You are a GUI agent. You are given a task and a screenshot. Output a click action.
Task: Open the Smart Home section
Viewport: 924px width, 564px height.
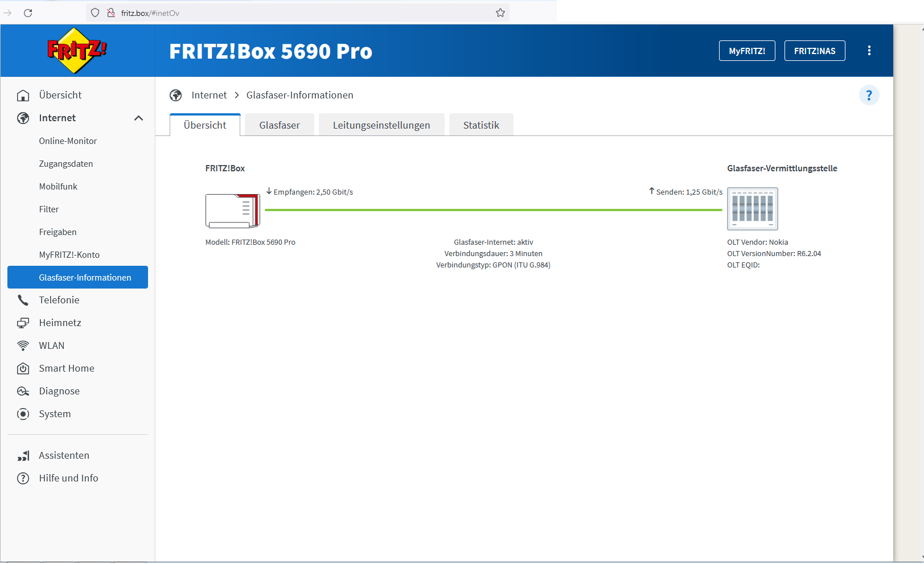tap(67, 368)
